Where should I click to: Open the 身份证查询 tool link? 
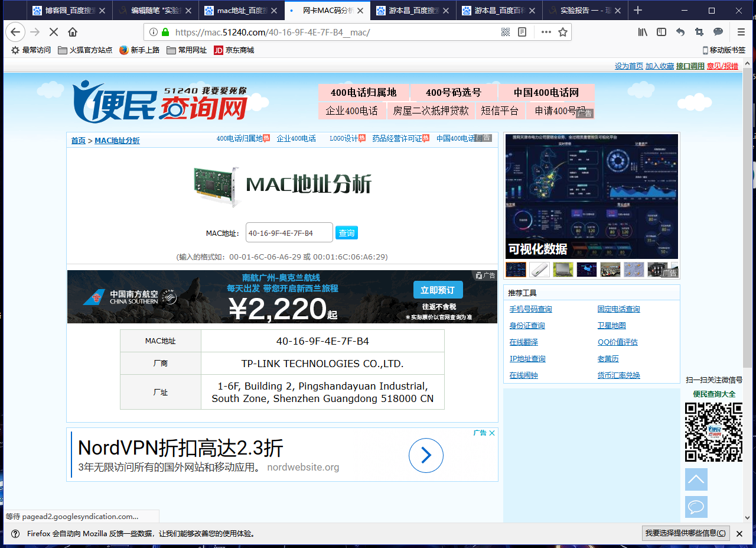tap(527, 326)
